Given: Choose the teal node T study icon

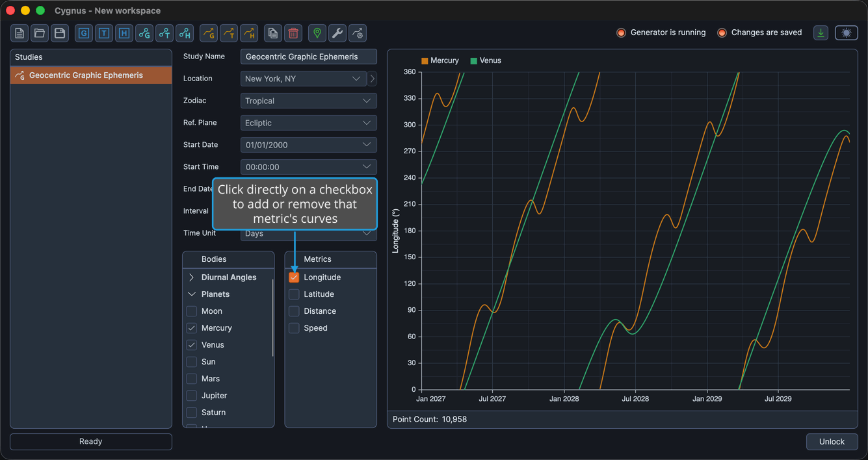Looking at the screenshot, I should [164, 33].
